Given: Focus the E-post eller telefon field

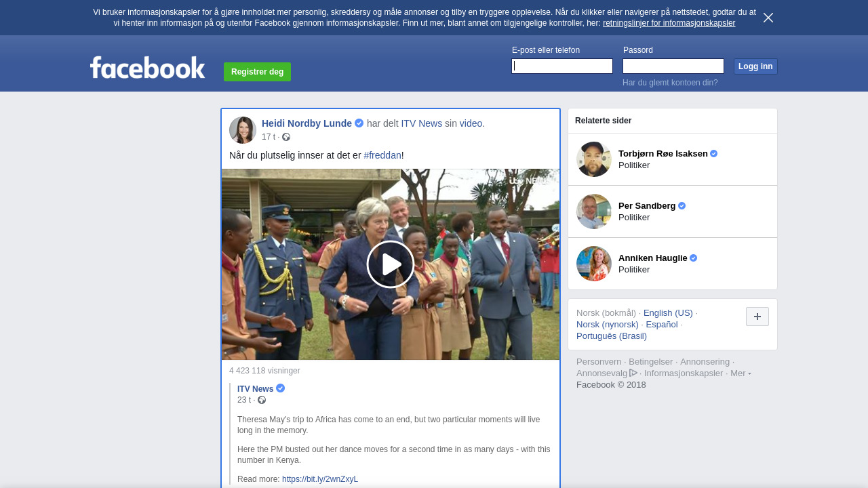Looking at the screenshot, I should (x=562, y=66).
